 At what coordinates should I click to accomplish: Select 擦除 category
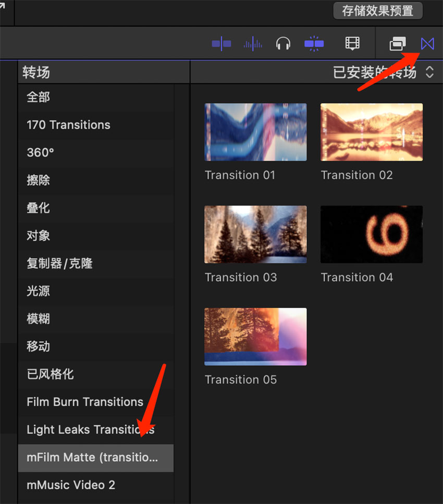[x=96, y=180]
